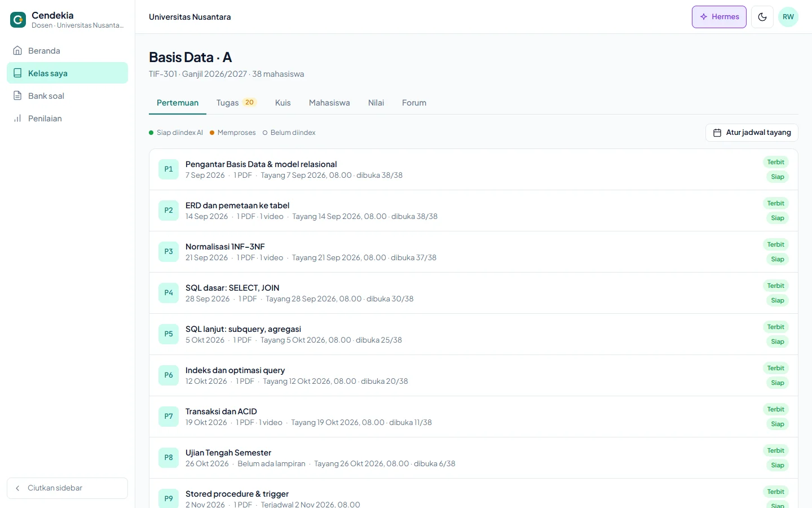Click the P8 session badge
This screenshot has height=508, width=812.
click(169, 458)
